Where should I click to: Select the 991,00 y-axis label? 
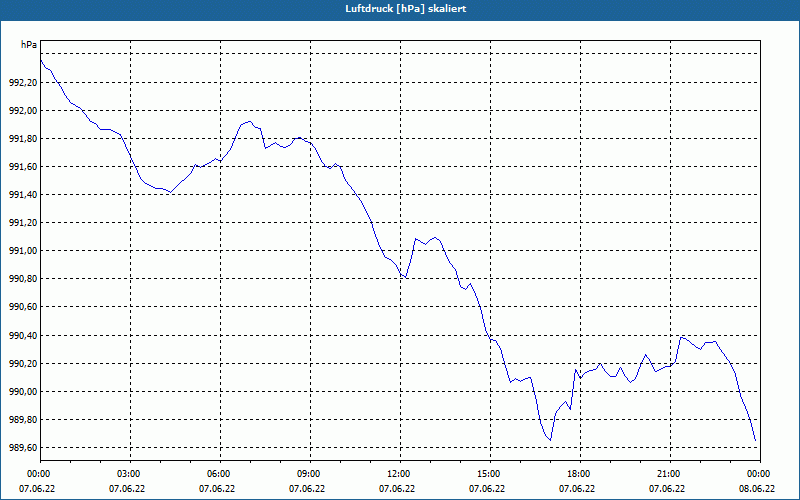[x=23, y=251]
